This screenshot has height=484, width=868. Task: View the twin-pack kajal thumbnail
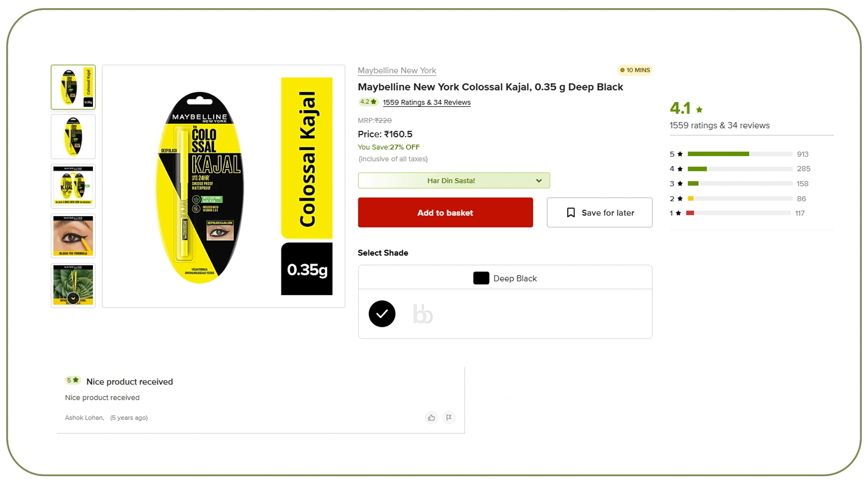coord(73,186)
